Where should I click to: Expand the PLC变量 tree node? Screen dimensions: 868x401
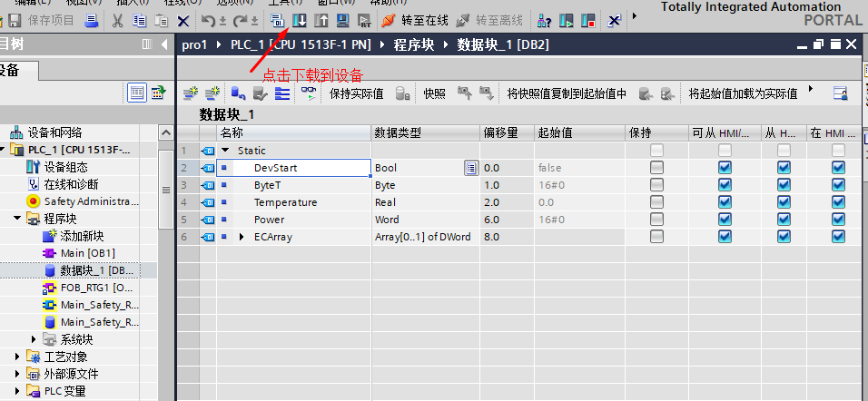click(x=17, y=391)
